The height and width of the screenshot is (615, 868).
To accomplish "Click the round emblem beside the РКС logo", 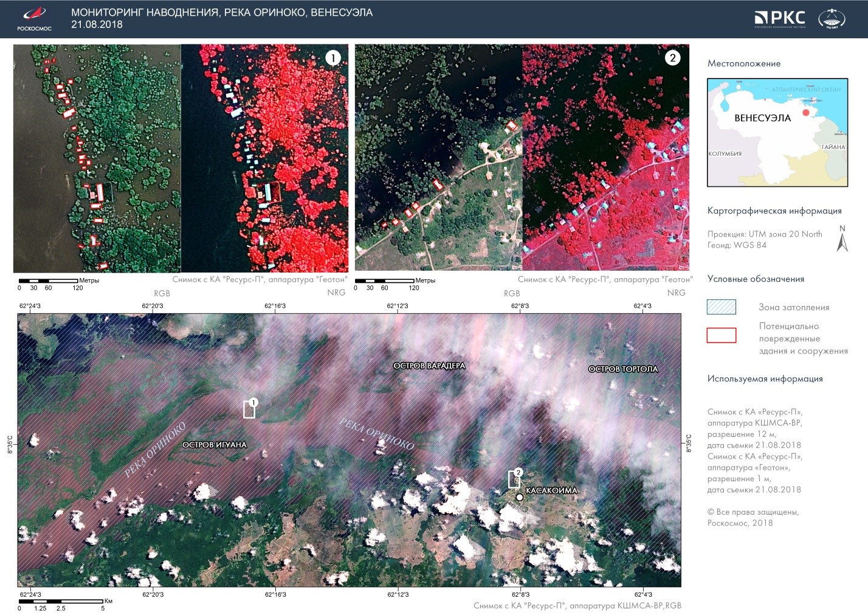I will tap(832, 19).
